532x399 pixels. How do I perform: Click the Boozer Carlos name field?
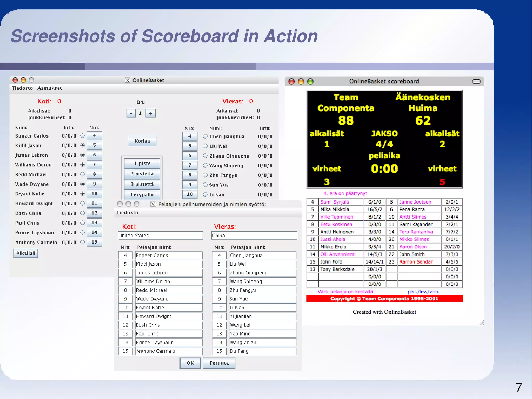coord(169,255)
